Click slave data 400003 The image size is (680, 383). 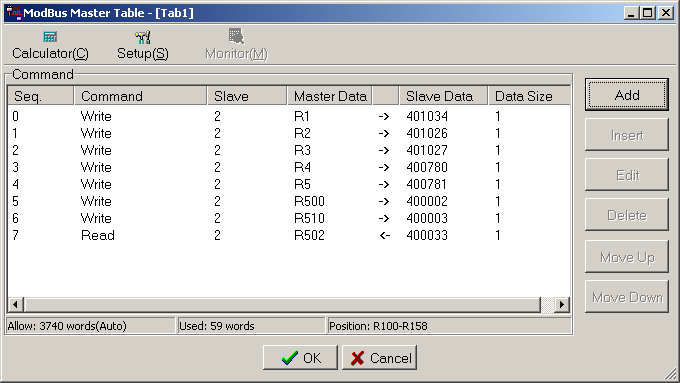[427, 218]
